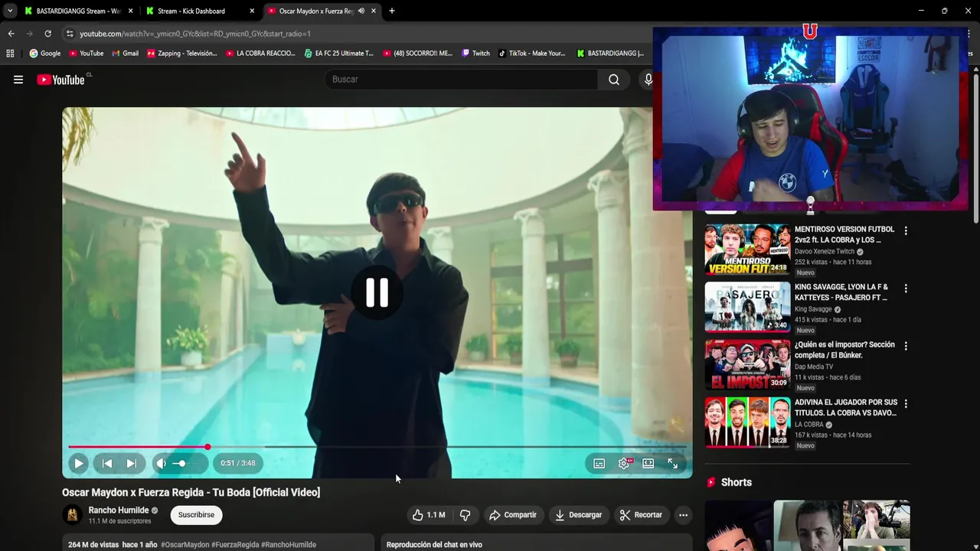Skip to the previous video

(107, 463)
